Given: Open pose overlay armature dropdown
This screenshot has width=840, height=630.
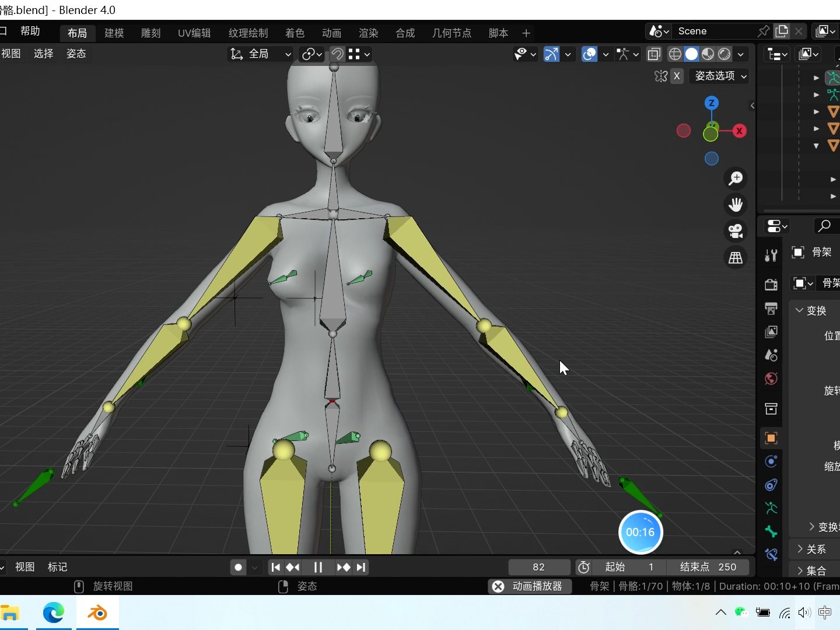Looking at the screenshot, I should click(x=628, y=54).
